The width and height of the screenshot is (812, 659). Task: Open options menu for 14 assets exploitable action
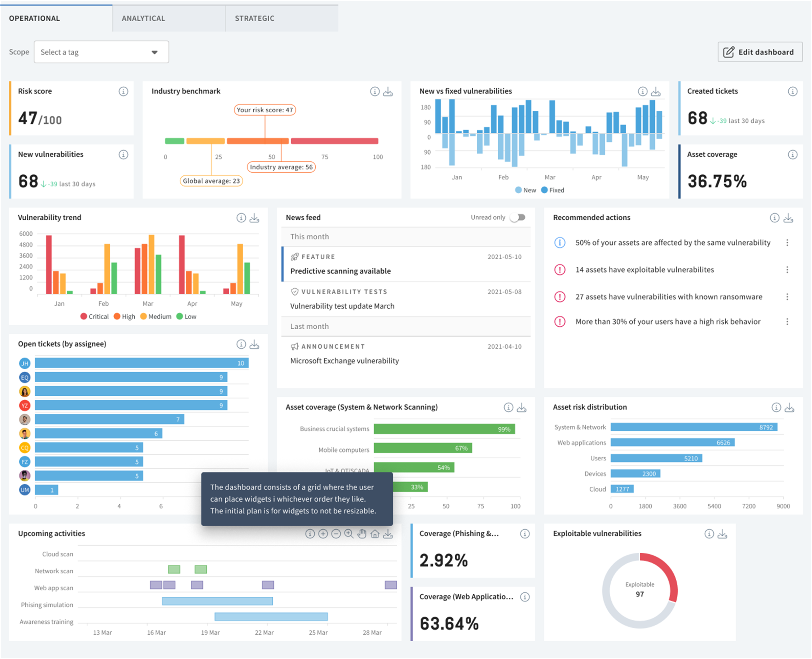click(788, 270)
